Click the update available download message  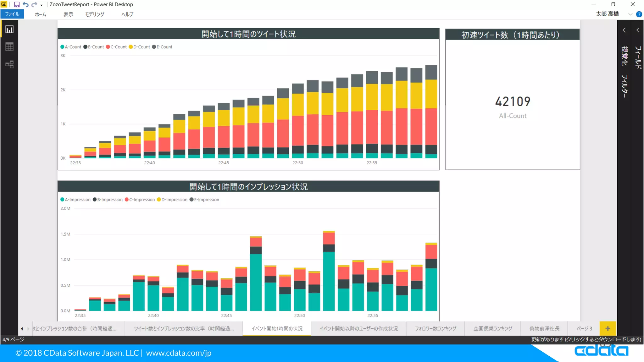click(586, 339)
